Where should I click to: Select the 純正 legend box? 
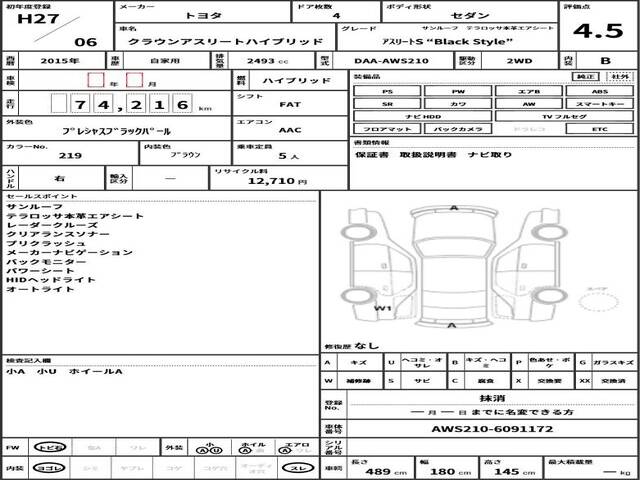585,77
